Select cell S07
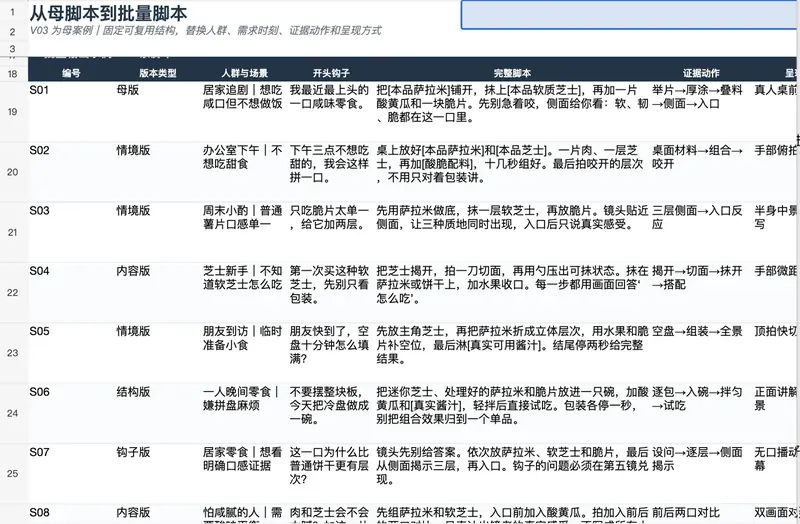This screenshot has width=800, height=524. (x=71, y=473)
